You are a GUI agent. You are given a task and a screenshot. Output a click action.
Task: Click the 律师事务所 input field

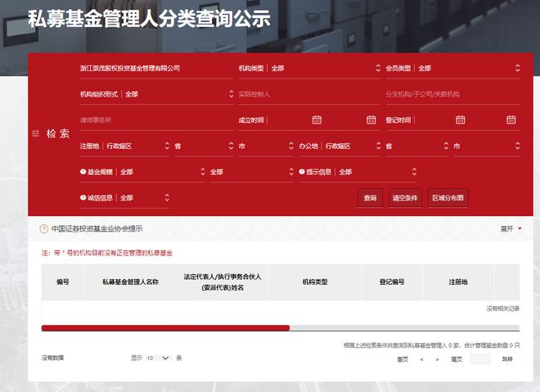[x=157, y=119]
